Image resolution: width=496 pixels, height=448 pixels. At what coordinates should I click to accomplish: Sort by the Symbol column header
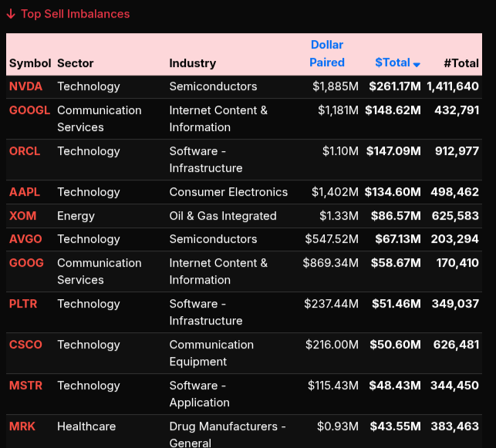pyautogui.click(x=29, y=63)
